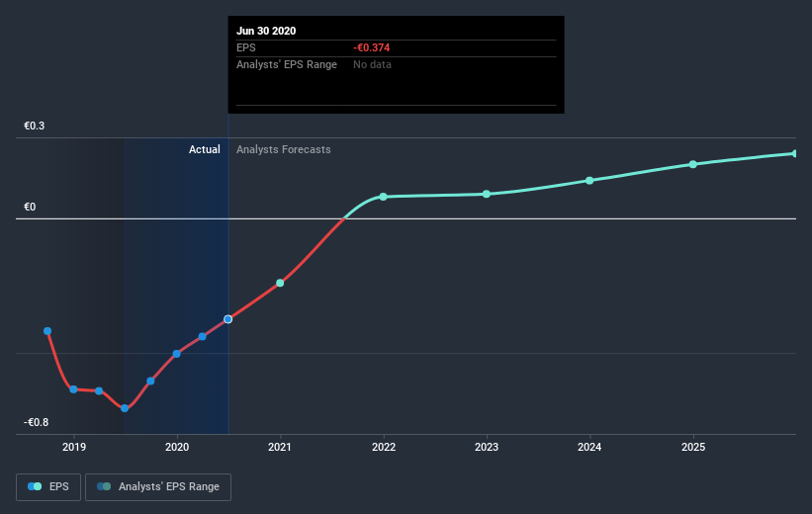
Task: Click the 2020 x-axis label
Action: pos(177,447)
